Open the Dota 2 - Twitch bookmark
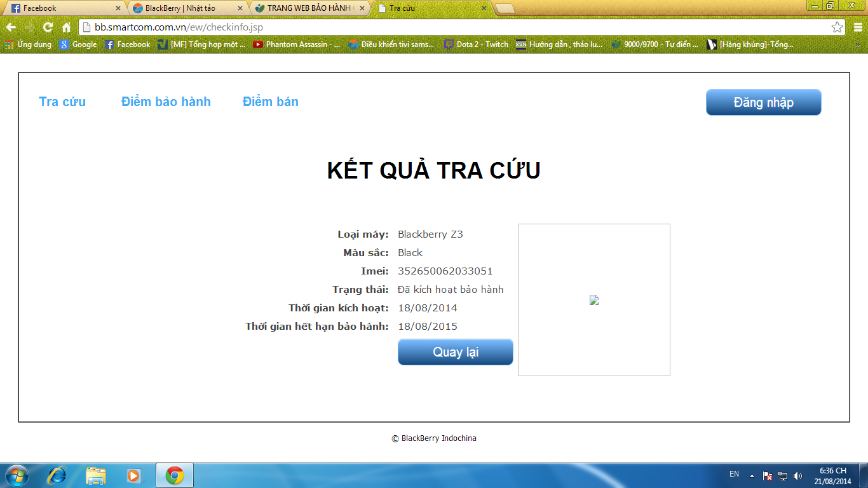The width and height of the screenshot is (868, 488). point(477,44)
